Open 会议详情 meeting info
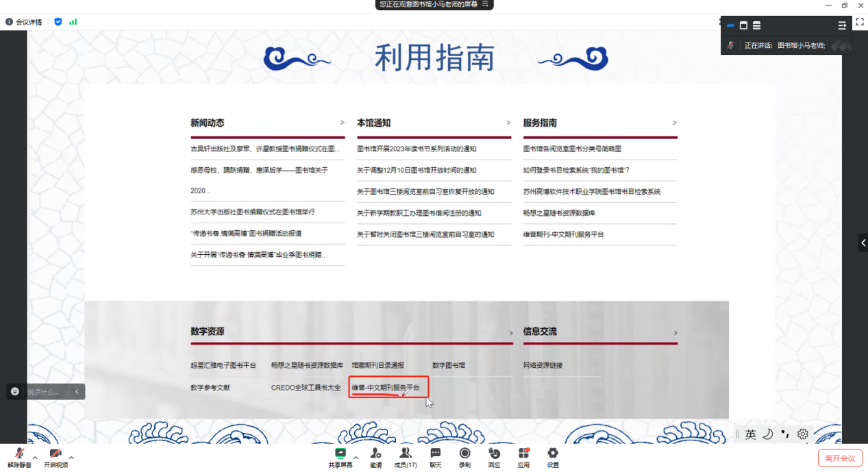This screenshot has width=868, height=472. [24, 22]
